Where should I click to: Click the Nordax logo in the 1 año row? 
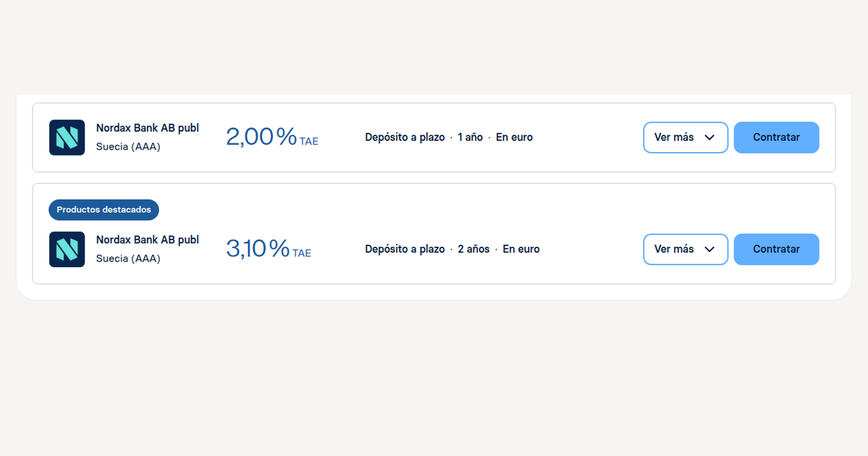point(67,138)
